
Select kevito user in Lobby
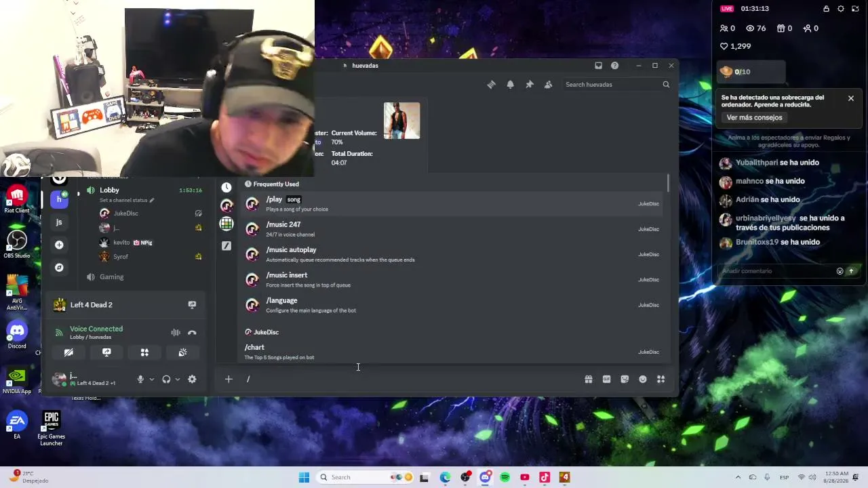(x=122, y=243)
